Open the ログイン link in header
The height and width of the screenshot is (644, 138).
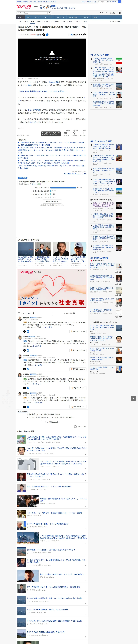point(42,8)
